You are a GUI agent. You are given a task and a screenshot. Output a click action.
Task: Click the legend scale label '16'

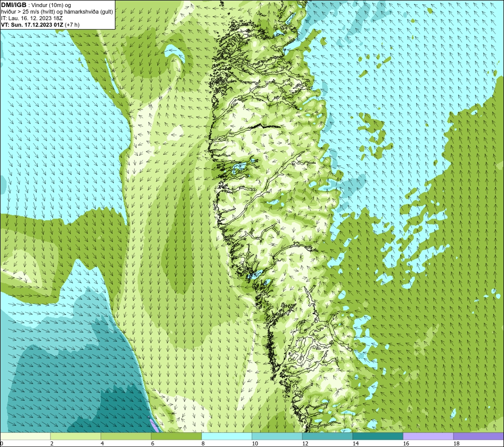(x=406, y=444)
